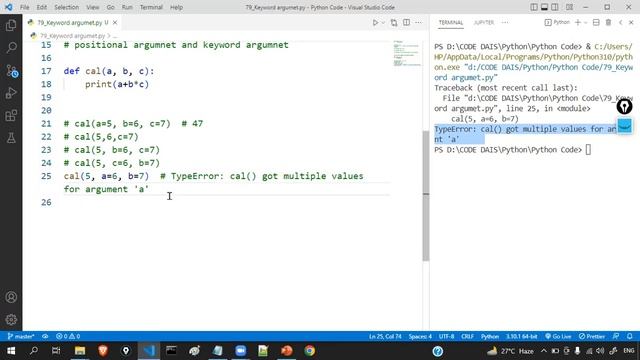Open the File menu
The height and width of the screenshot is (360, 640).
(x=24, y=7)
